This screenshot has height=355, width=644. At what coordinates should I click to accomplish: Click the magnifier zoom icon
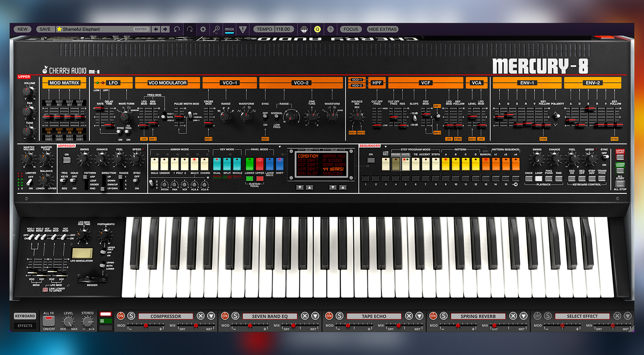click(x=216, y=29)
